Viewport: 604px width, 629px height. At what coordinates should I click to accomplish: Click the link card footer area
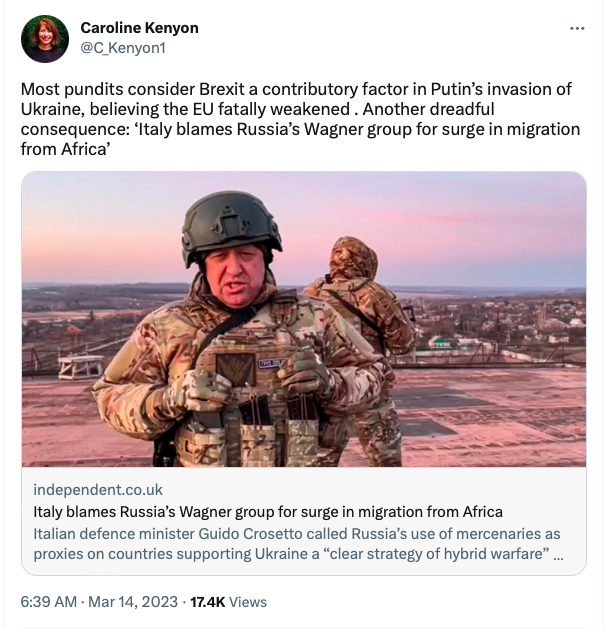304,521
